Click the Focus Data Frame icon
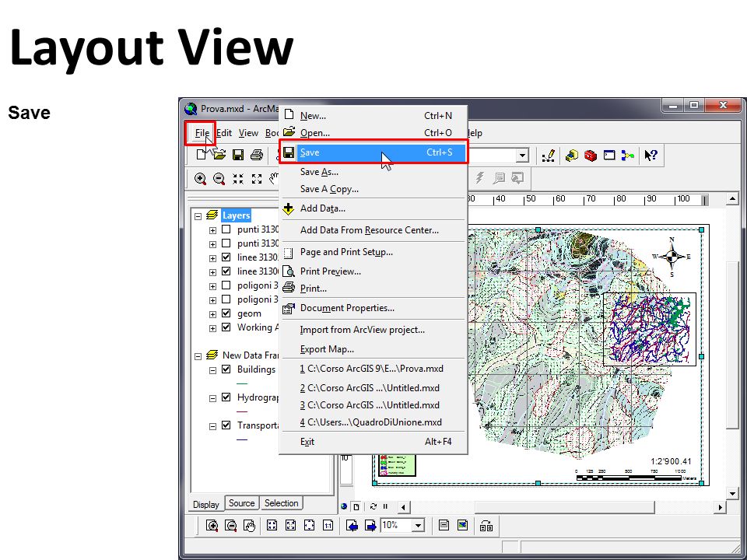This screenshot has height=560, width=747. coord(462,525)
